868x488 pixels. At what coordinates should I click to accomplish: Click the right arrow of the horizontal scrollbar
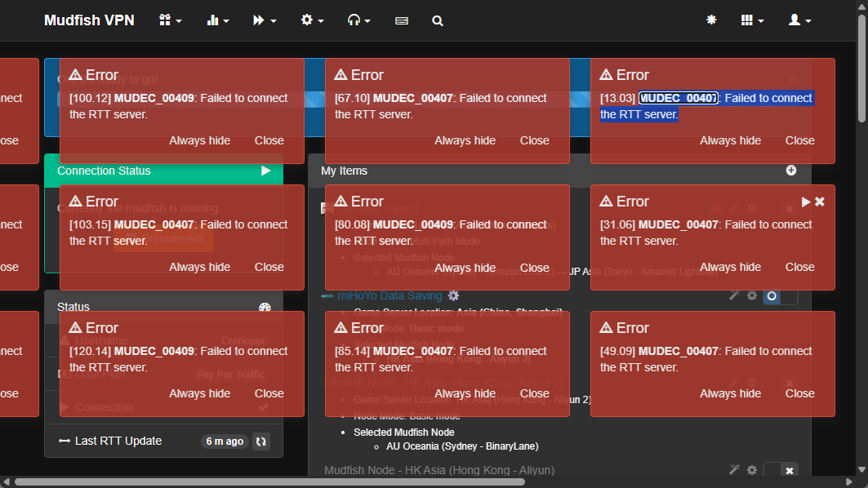pyautogui.click(x=849, y=482)
